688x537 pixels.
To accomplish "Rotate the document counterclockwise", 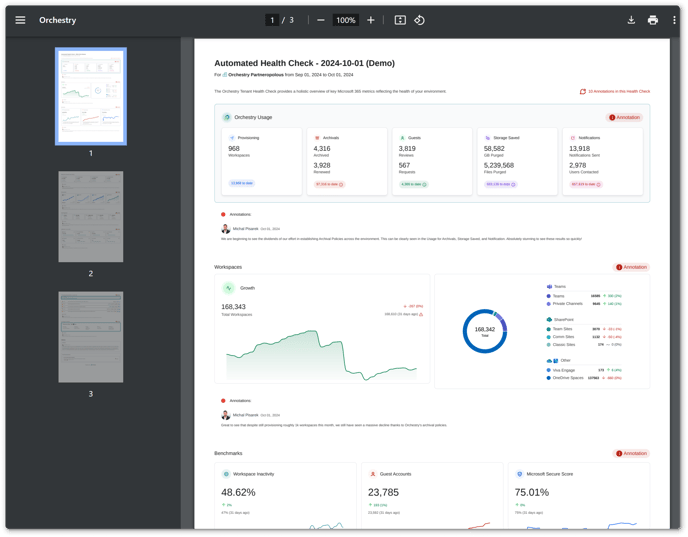I will point(420,20).
